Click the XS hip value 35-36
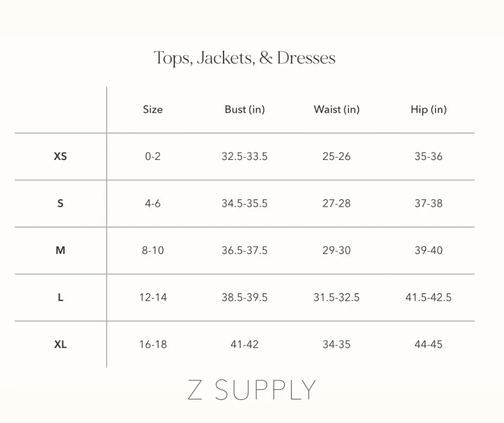The width and height of the screenshot is (504, 423). pyautogui.click(x=428, y=157)
